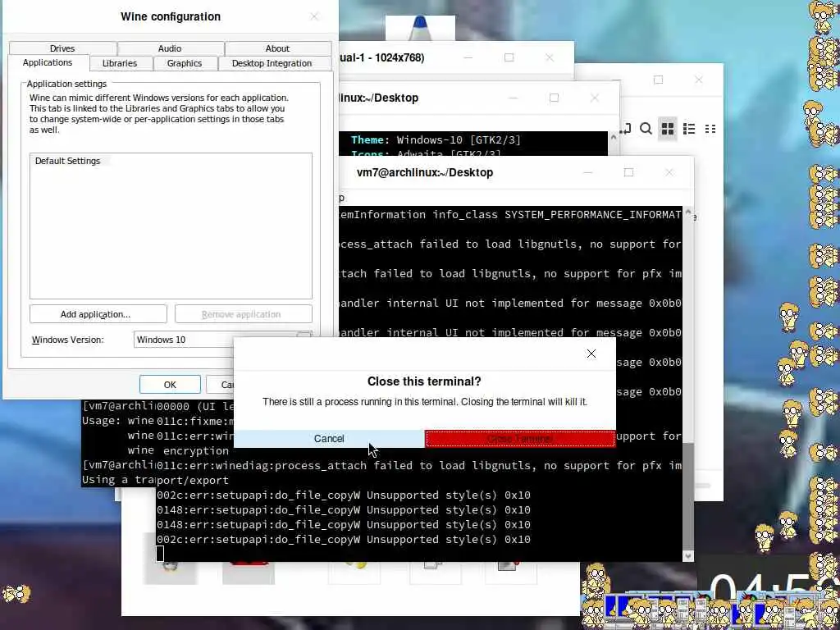Maximize the rear Desktop terminal showing Theme
Viewport: 840px width, 630px height.
554,98
